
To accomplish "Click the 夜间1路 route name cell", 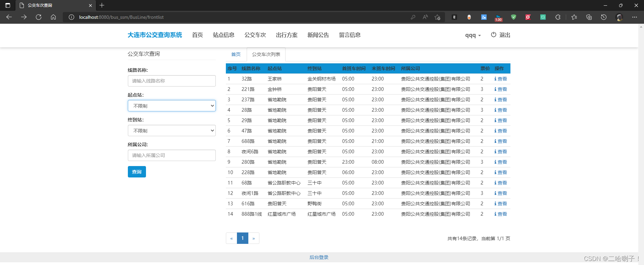I will [250, 193].
